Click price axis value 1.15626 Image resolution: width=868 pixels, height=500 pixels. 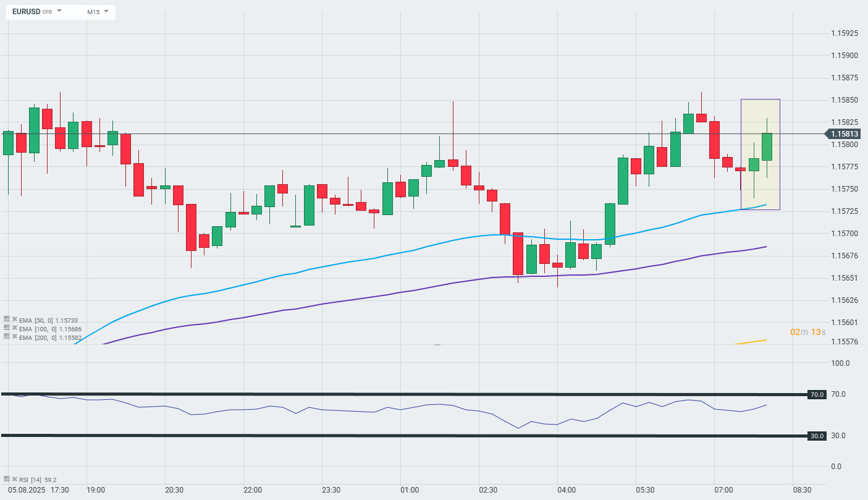point(845,300)
